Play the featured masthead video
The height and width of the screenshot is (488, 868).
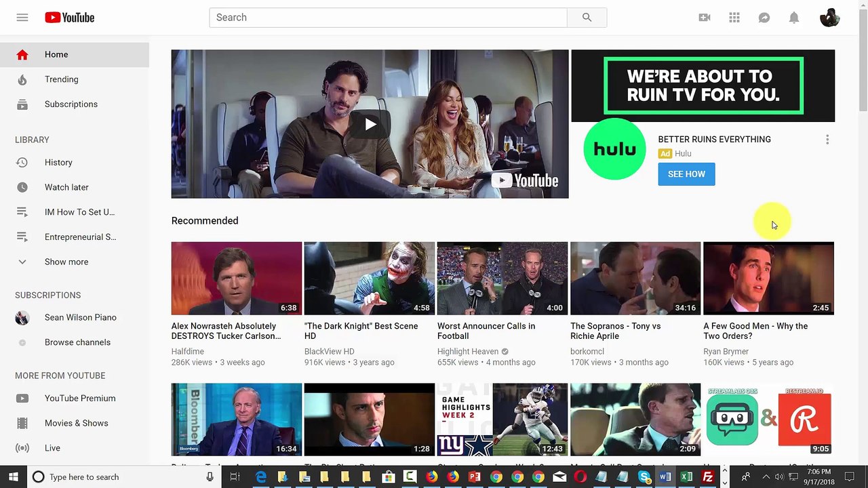tap(370, 124)
